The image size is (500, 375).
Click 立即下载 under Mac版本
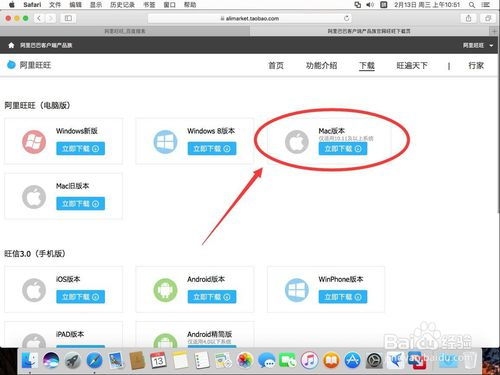pos(343,149)
